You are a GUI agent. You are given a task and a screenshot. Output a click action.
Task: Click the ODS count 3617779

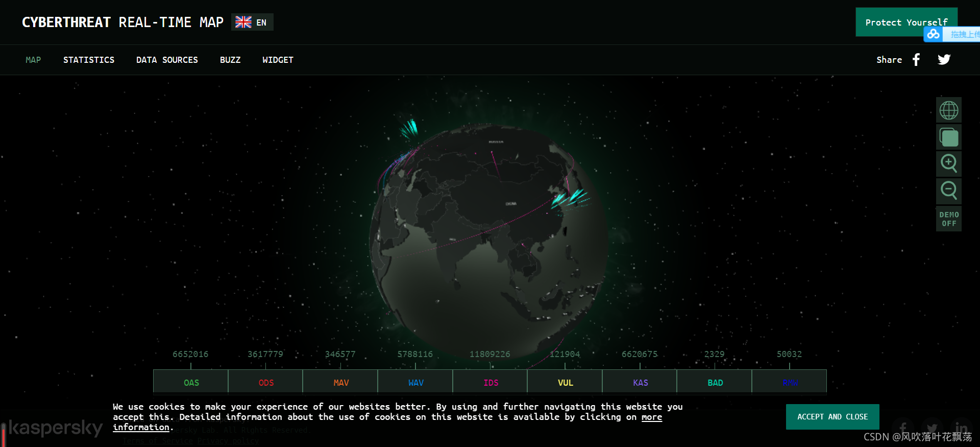(x=265, y=354)
